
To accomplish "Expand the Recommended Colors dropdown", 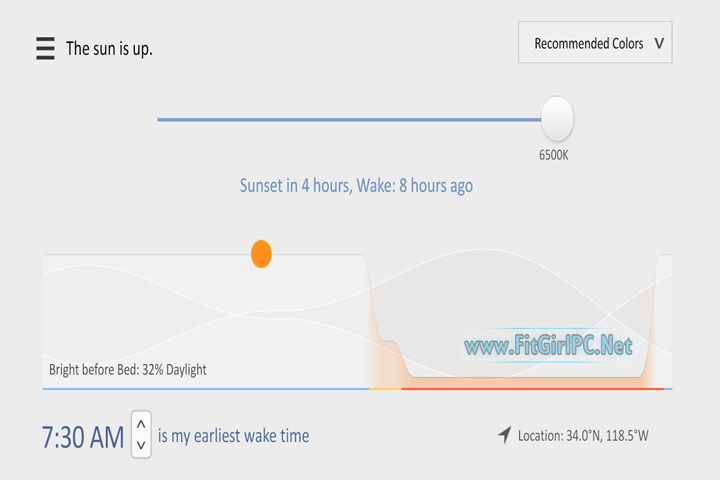I will (x=595, y=44).
